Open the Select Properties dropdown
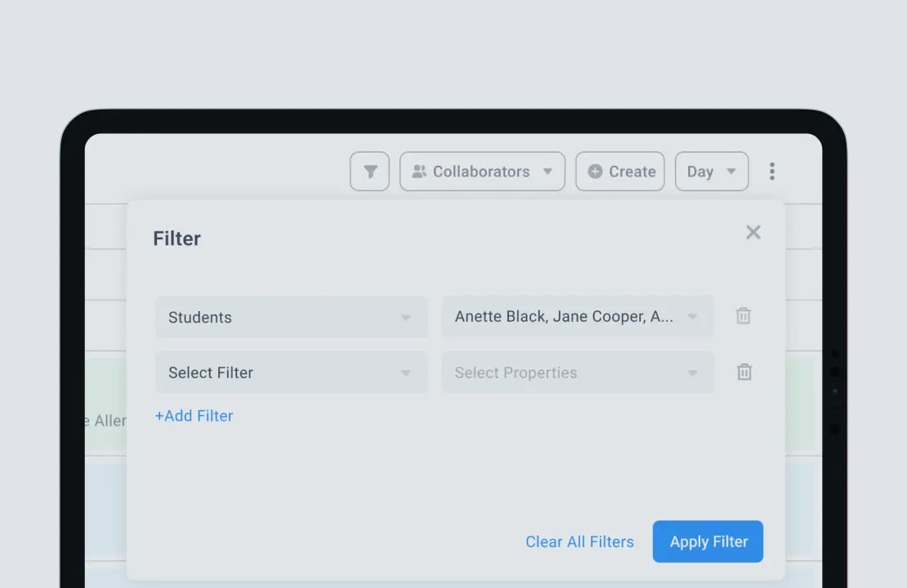The image size is (907, 588). [x=564, y=372]
